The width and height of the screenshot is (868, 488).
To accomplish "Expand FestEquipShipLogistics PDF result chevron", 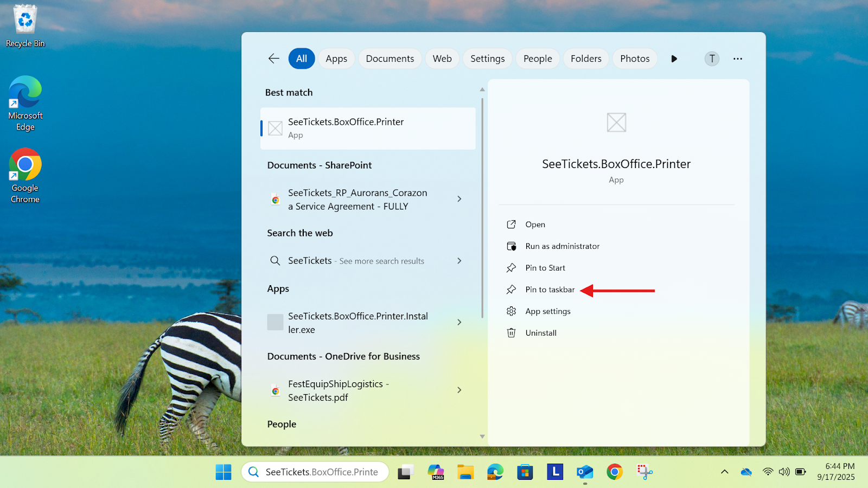I will 459,390.
